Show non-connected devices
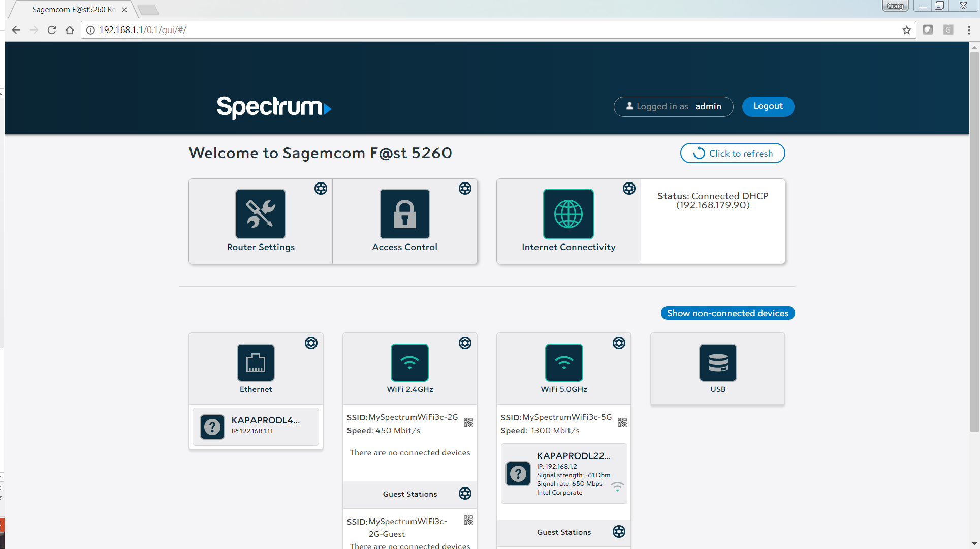Viewport: 980px width, 549px height. tap(728, 313)
